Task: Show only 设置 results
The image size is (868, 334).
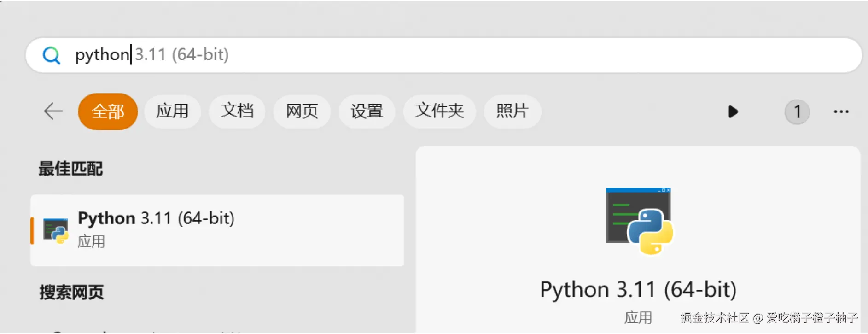Action: 367,111
